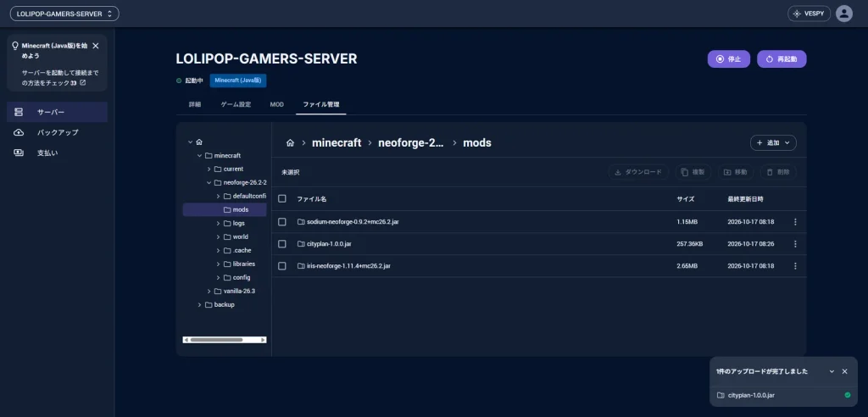Collapse the root home node chevron in tree
This screenshot has height=417, width=868.
click(191, 142)
